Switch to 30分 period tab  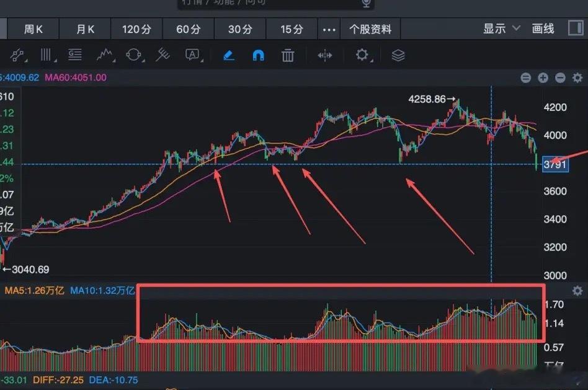(240, 29)
